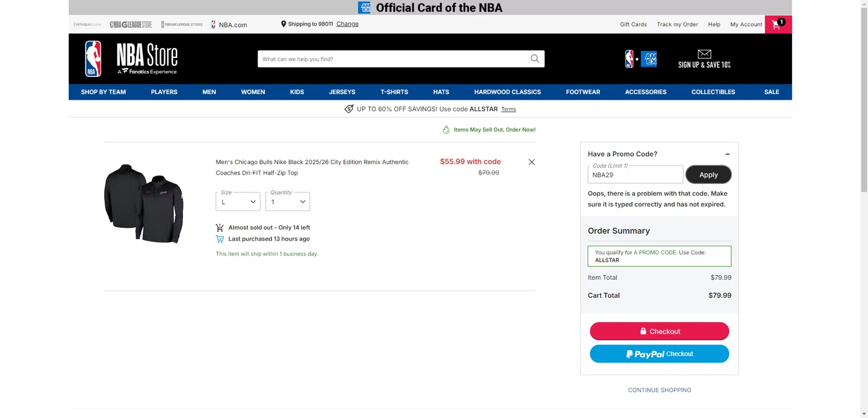Open the Footwear menu
868x418 pixels.
(x=583, y=92)
